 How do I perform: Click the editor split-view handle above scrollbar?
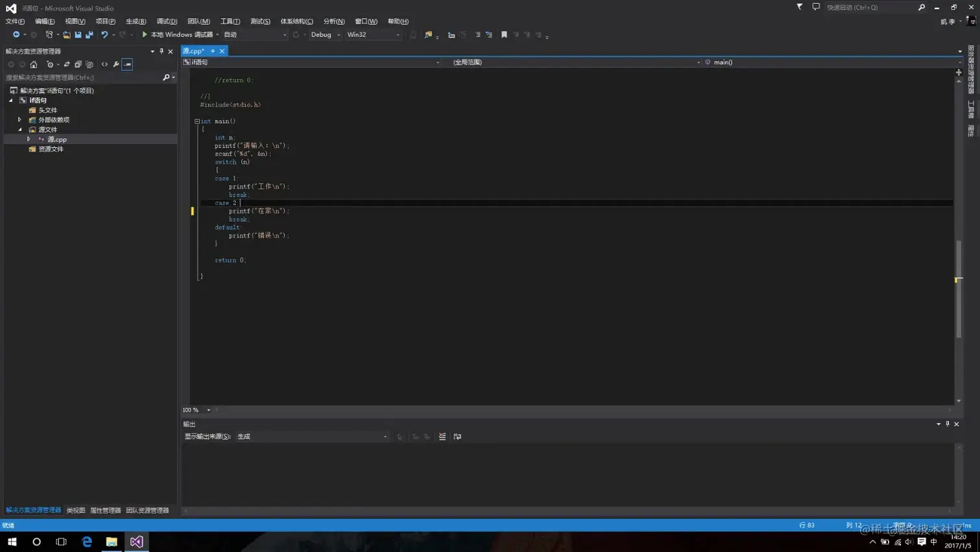[959, 73]
